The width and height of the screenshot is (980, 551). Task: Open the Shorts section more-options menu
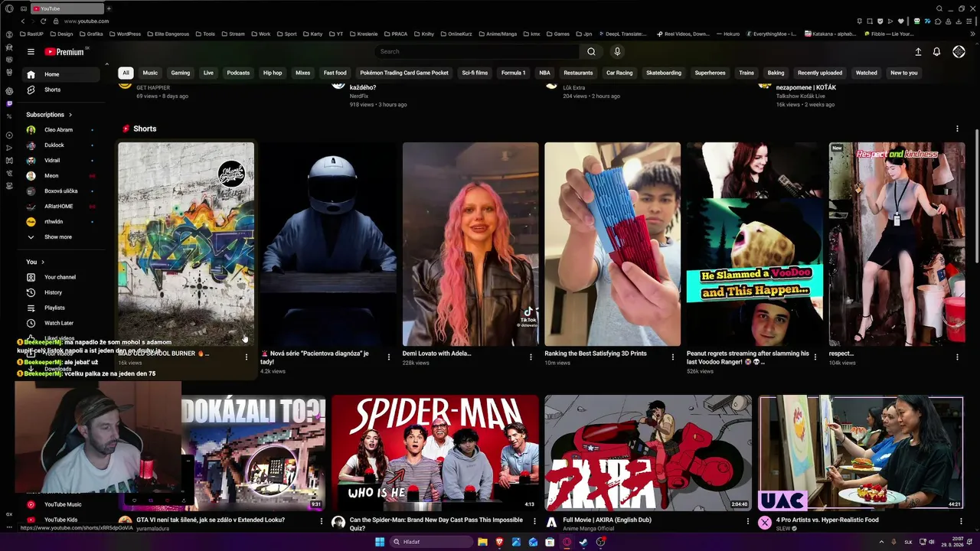point(957,129)
